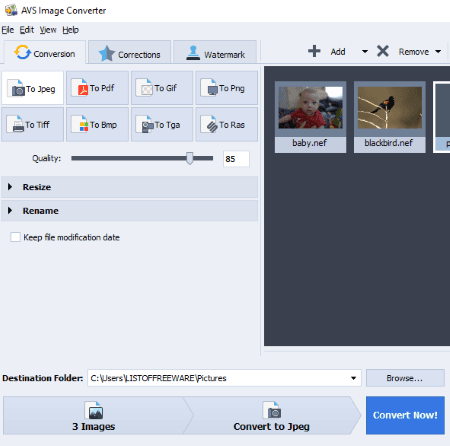Open the Add dropdown arrow
The height and width of the screenshot is (446, 450).
click(x=365, y=52)
